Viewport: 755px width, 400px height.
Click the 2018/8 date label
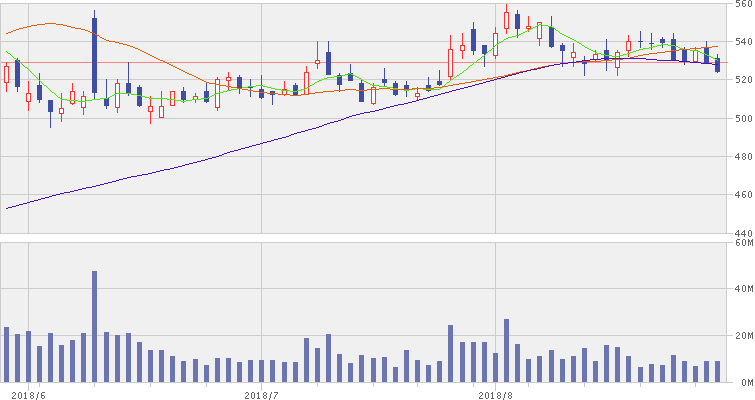[x=496, y=394]
